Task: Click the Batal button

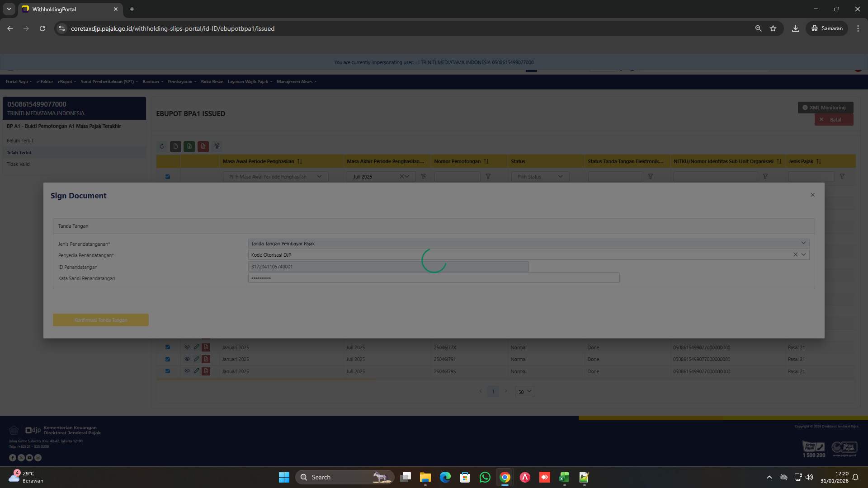Action: [834, 119]
